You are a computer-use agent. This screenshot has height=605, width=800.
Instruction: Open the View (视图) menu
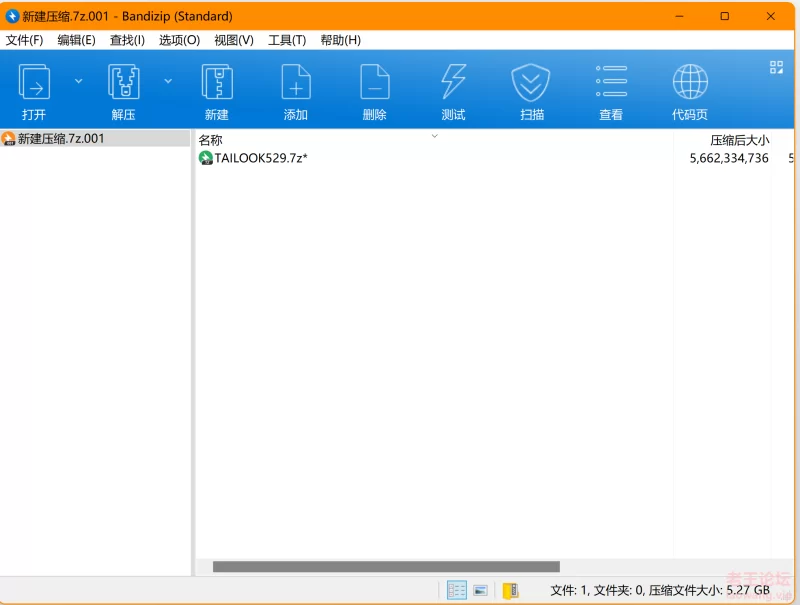(x=234, y=40)
